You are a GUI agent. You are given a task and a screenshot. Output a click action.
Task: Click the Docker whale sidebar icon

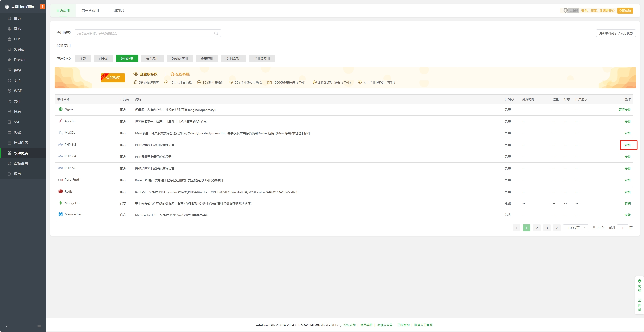(9, 60)
